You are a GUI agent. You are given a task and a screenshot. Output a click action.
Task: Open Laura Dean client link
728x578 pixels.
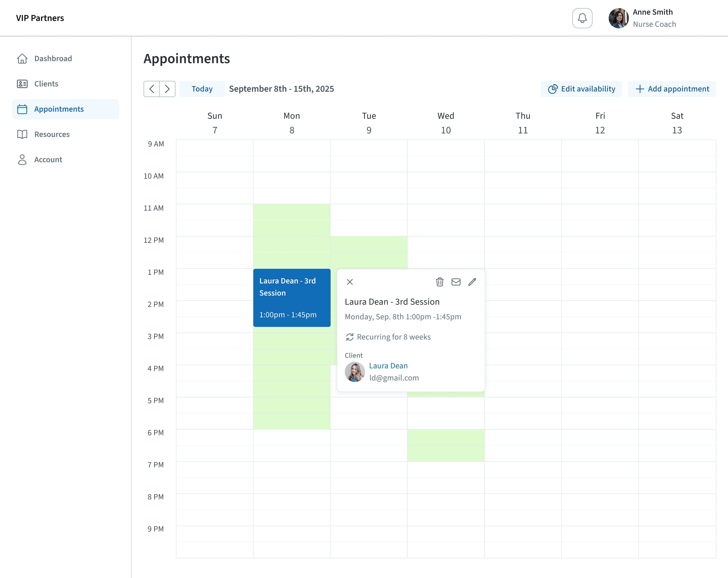(388, 366)
